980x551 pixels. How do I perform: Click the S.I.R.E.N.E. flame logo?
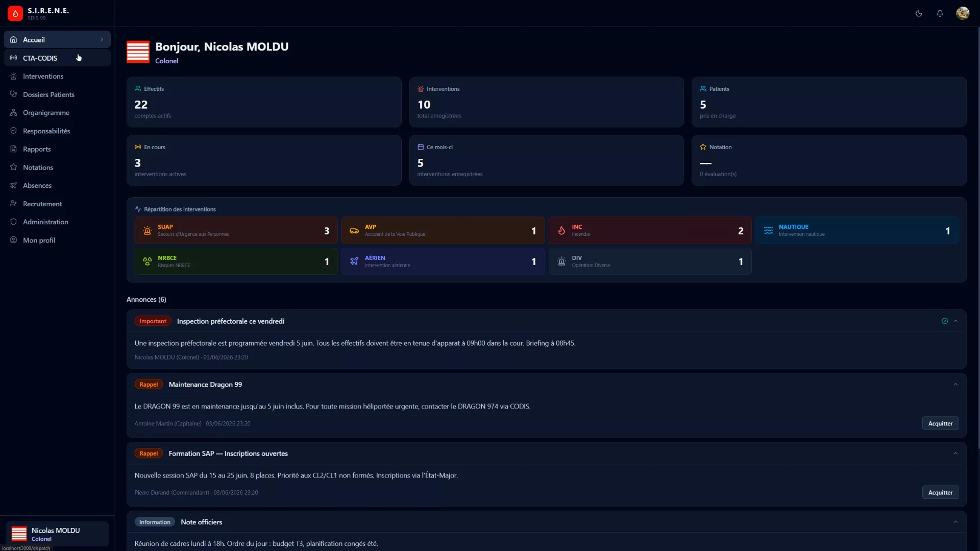click(15, 13)
